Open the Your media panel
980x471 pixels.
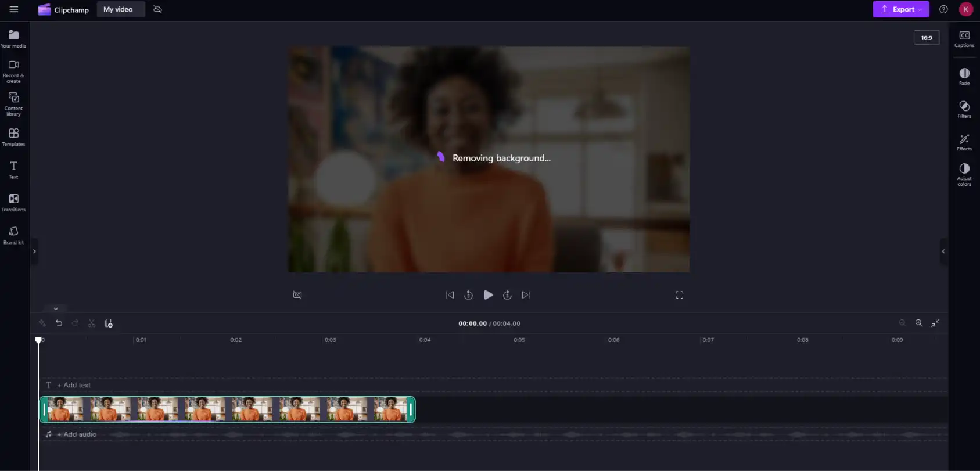(13, 39)
